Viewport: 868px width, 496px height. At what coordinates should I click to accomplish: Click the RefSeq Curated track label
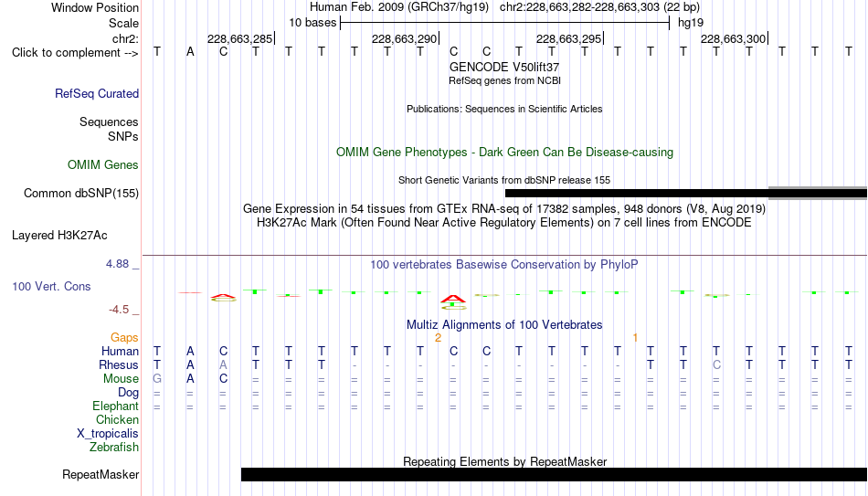(x=96, y=93)
